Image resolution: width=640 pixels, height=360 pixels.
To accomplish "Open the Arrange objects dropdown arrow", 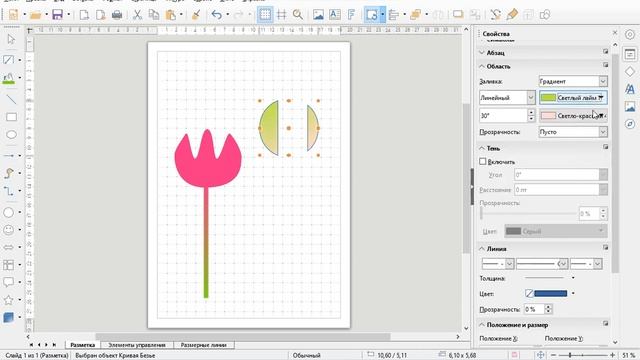I will [427, 15].
